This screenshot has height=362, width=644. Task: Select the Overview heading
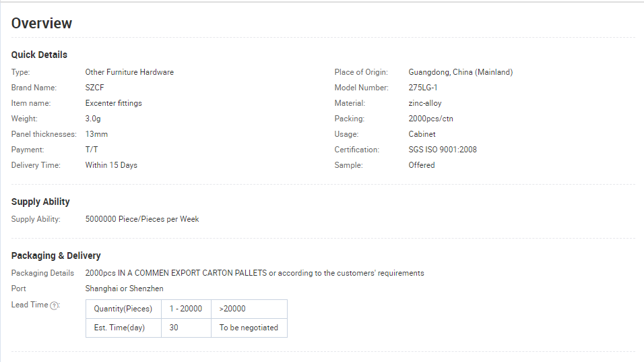point(42,24)
